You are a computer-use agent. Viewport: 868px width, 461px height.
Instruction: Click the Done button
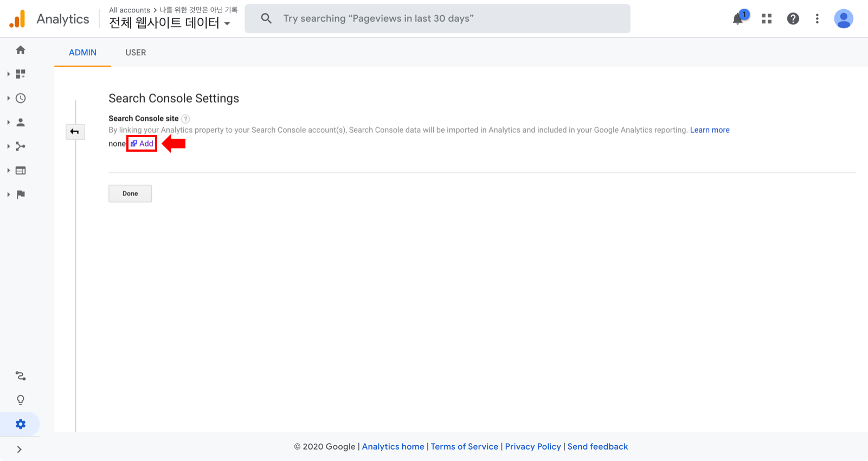[x=130, y=193]
